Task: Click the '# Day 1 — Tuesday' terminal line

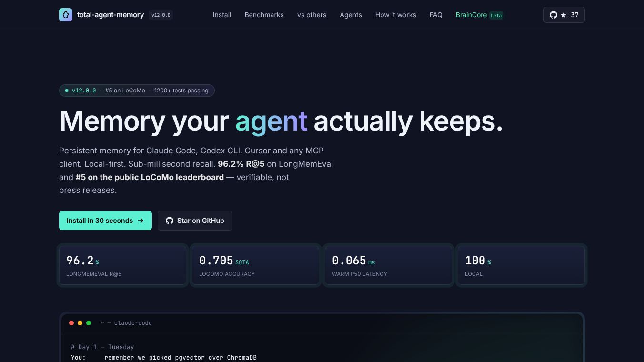Action: coord(102,347)
